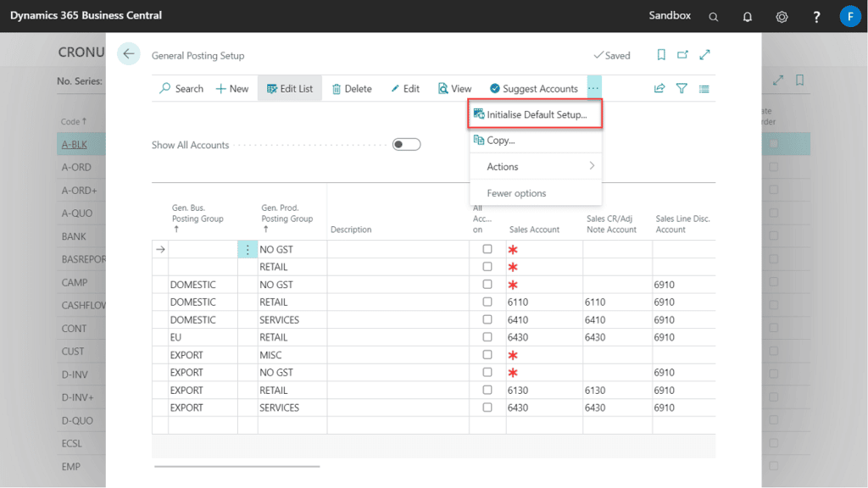The width and height of the screenshot is (868, 488).
Task: Open the row options vertical ellipsis
Action: click(x=248, y=249)
